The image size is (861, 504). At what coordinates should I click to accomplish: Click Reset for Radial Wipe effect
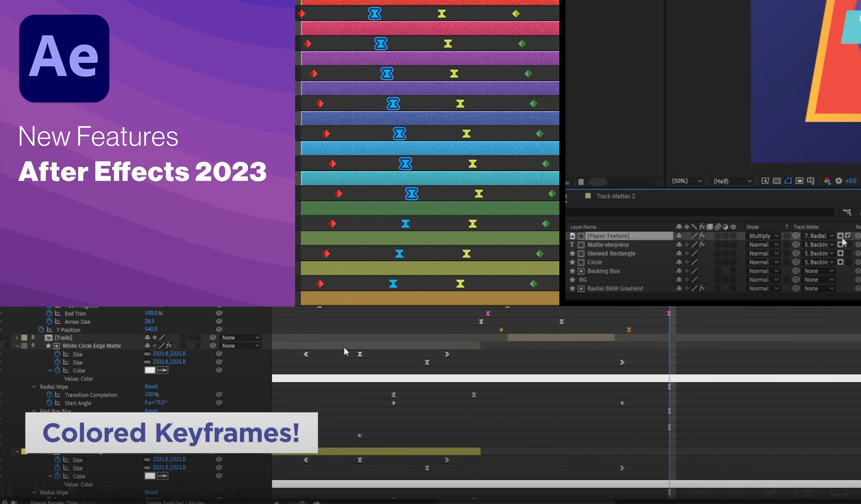(x=151, y=386)
